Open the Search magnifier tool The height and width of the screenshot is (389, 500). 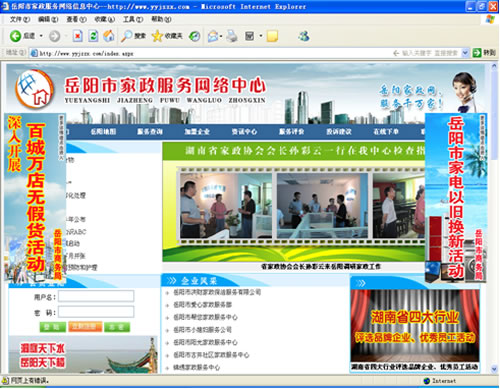coord(126,36)
